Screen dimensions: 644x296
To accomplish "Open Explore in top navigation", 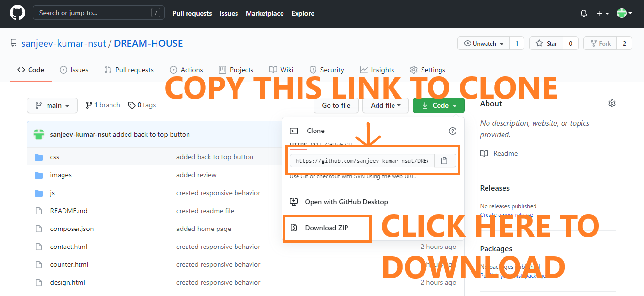I will [303, 13].
